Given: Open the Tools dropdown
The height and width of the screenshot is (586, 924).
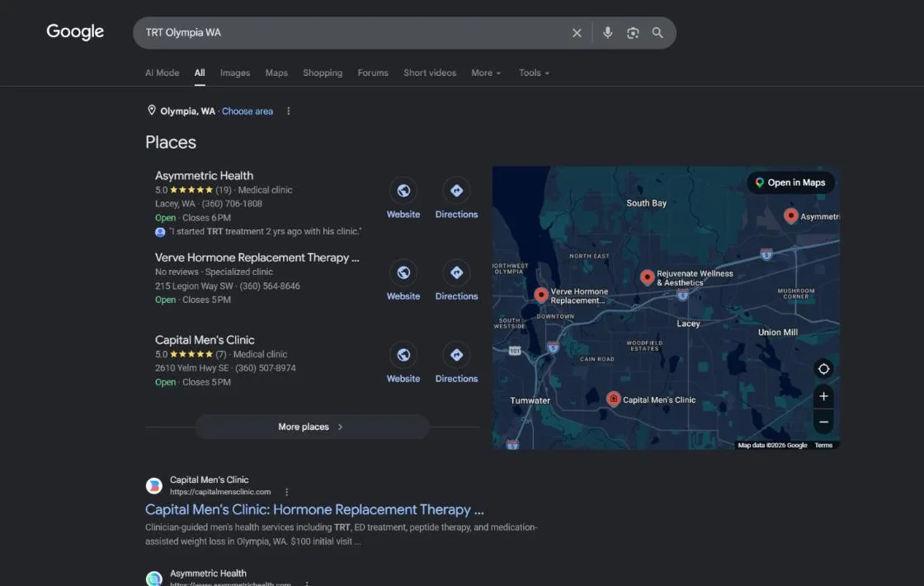Looking at the screenshot, I should (x=533, y=73).
